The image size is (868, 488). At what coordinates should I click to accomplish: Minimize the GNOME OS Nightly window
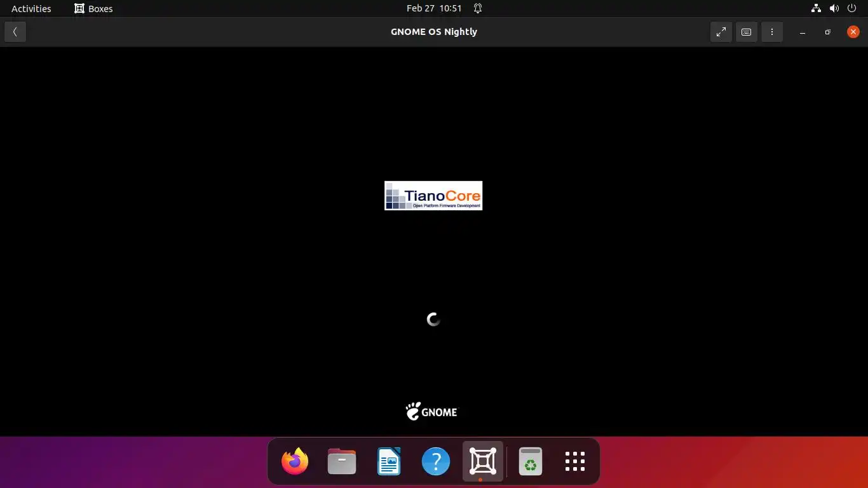tap(803, 32)
